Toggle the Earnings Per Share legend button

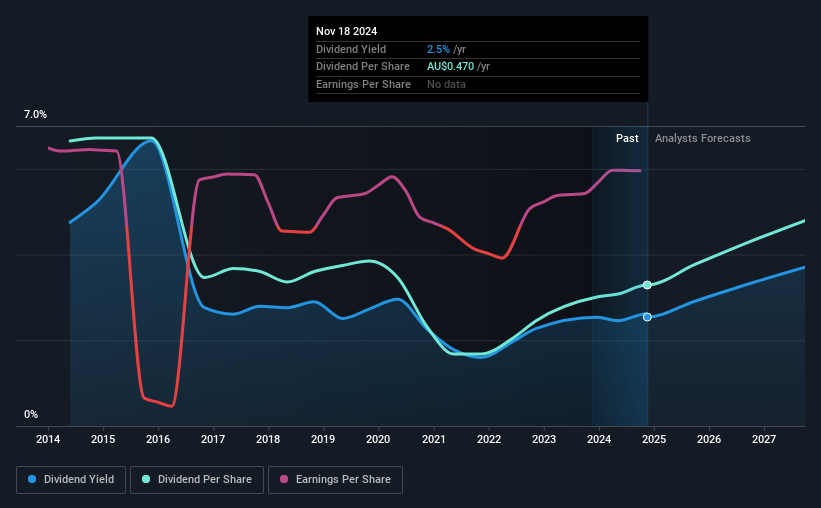click(335, 480)
